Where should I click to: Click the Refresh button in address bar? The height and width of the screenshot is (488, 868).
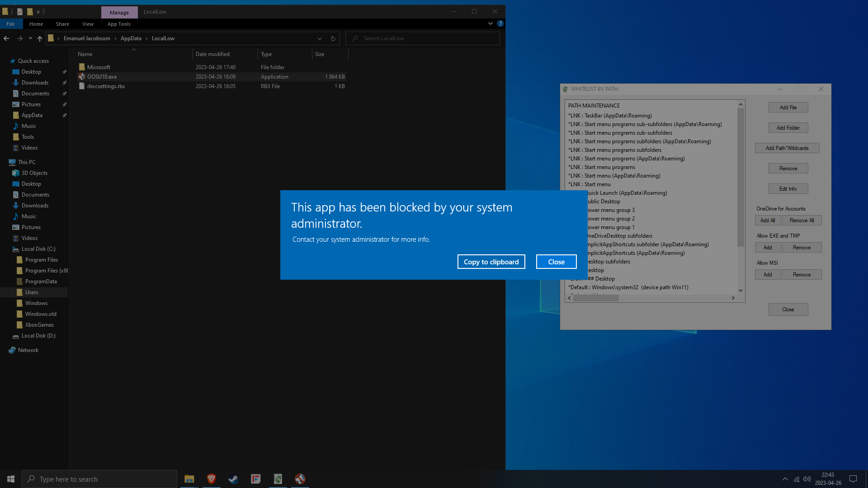(333, 38)
